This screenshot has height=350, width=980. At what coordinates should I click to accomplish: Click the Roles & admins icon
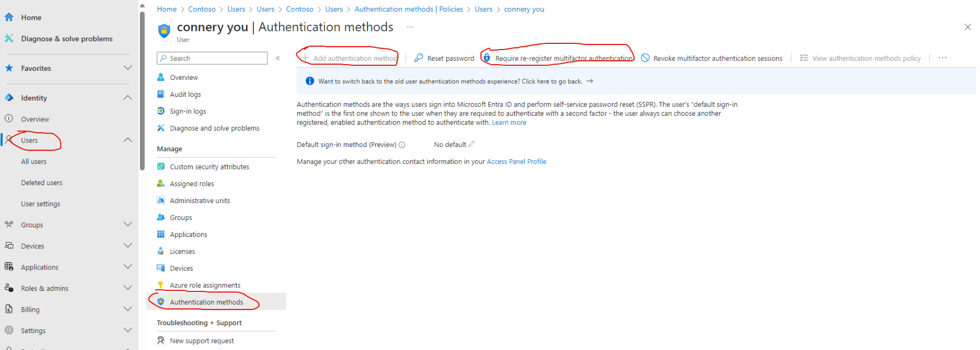9,288
